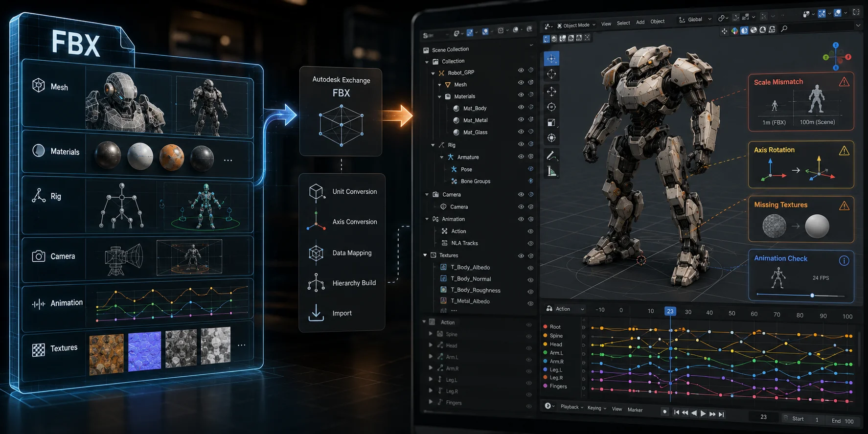Click the Camera icon in FBX panel
This screenshot has width=868, height=434.
point(39,256)
